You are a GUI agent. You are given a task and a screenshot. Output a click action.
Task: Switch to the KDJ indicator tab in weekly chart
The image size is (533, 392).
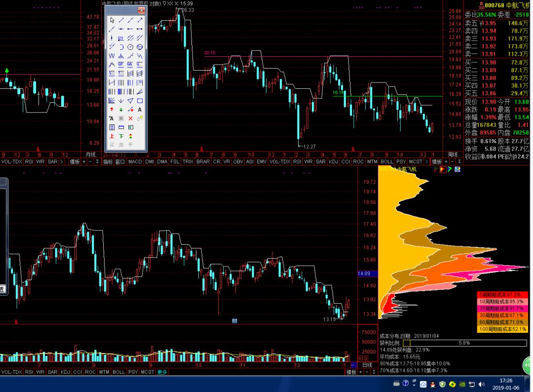(334, 161)
